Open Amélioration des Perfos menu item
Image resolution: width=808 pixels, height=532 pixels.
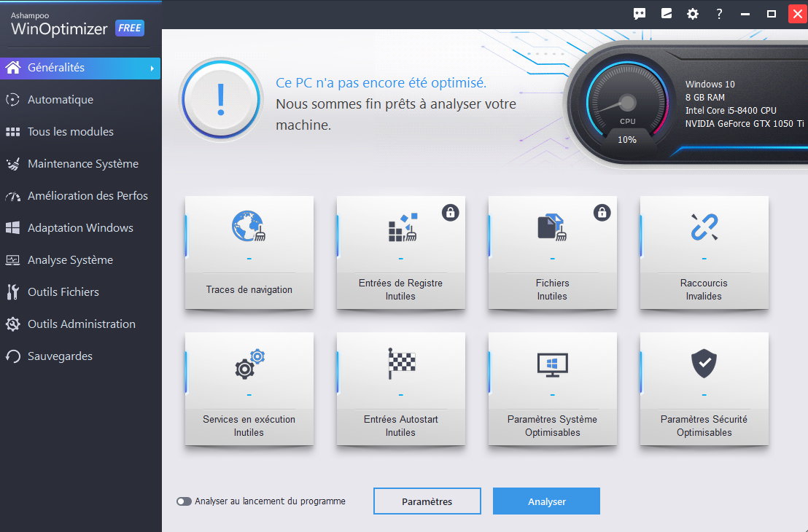coord(88,196)
